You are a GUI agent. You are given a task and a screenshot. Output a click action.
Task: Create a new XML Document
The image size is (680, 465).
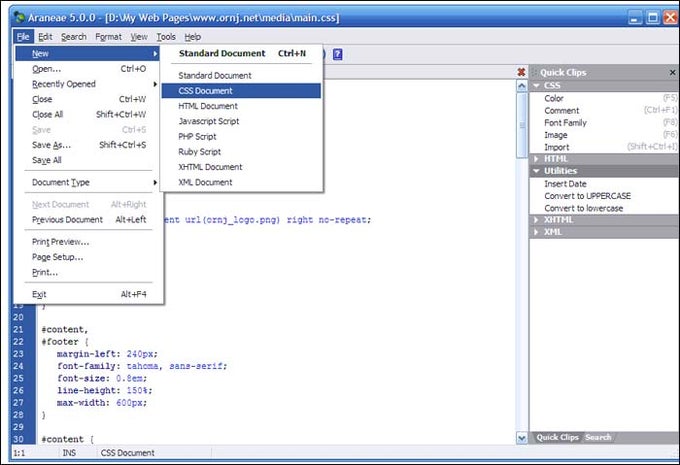[242, 182]
